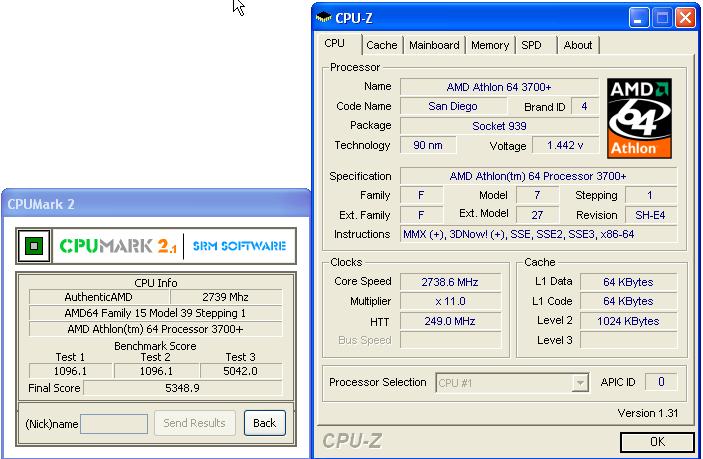Image resolution: width=703 pixels, height=459 pixels.
Task: Click the CPUMark 'AMD Athlon(tm) 64 Processor 3700+' row
Action: click(x=155, y=329)
